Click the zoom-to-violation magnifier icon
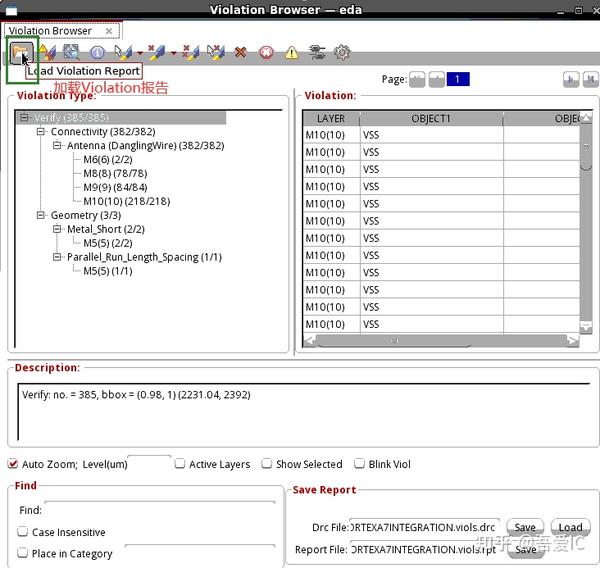Screen dimensions: 600x568 [71, 52]
